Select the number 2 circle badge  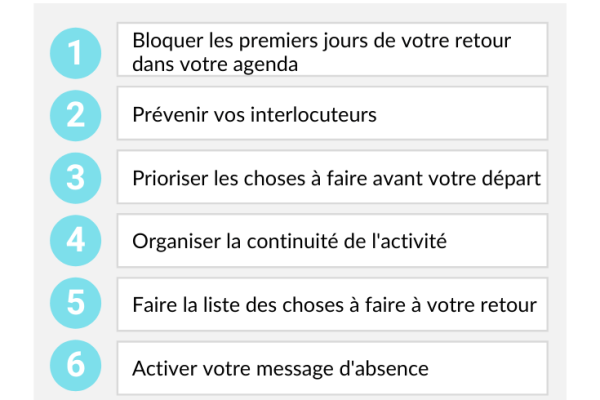click(x=76, y=114)
